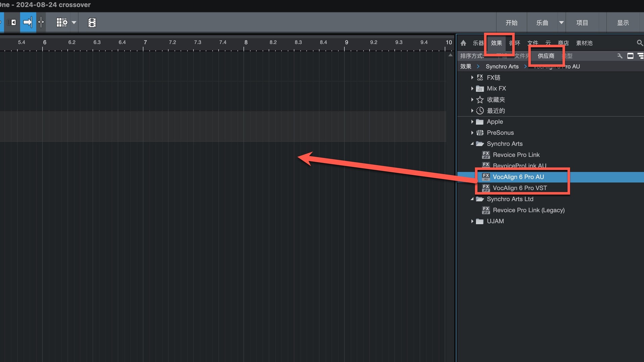Click bar 8 on timeline ruler
Viewport: 644px width, 362px height.
click(246, 43)
